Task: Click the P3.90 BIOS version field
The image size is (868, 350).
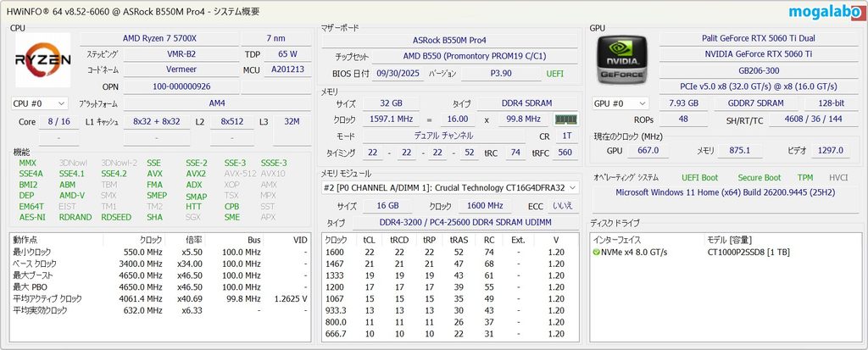Action: pyautogui.click(x=500, y=74)
